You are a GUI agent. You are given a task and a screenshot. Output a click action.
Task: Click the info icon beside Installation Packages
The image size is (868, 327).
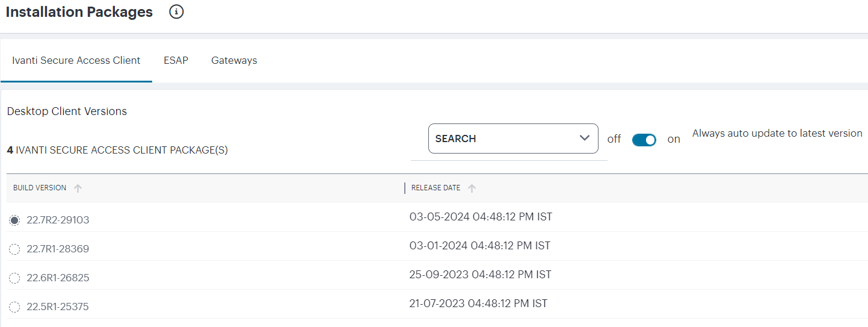(176, 12)
